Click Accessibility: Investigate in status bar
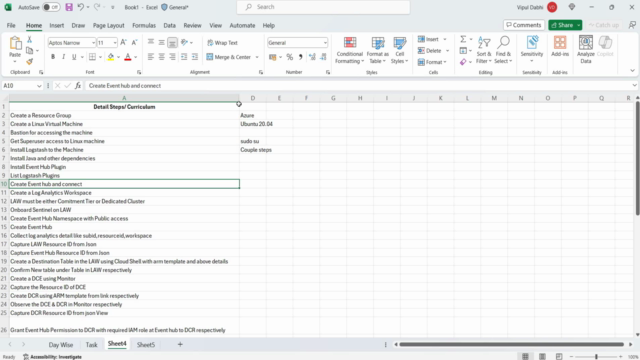The width and height of the screenshot is (640, 360). (x=52, y=357)
